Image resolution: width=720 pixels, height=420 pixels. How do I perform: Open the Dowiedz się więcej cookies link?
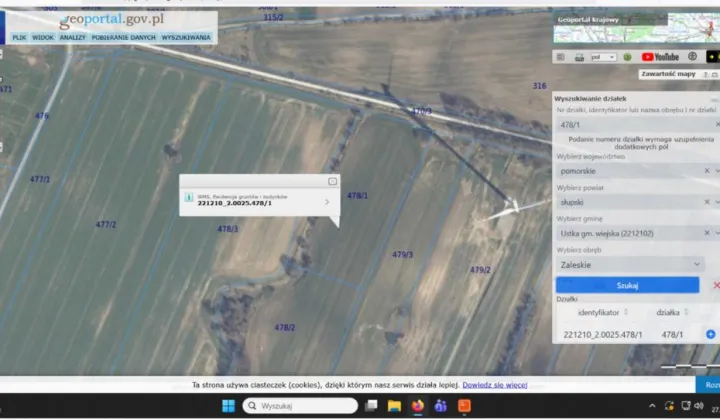pos(495,385)
